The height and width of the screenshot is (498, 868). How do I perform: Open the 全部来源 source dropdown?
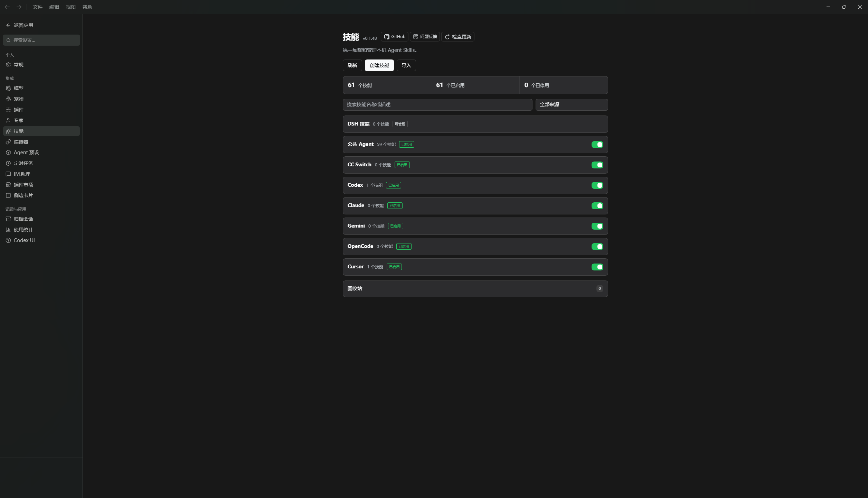(572, 105)
